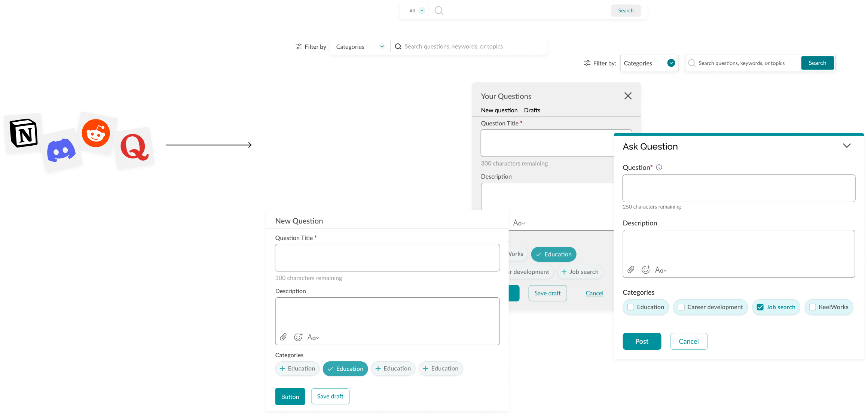Click the sliders icon next to 'Filter by'
Viewport: 868px width, 416px height.
point(299,46)
